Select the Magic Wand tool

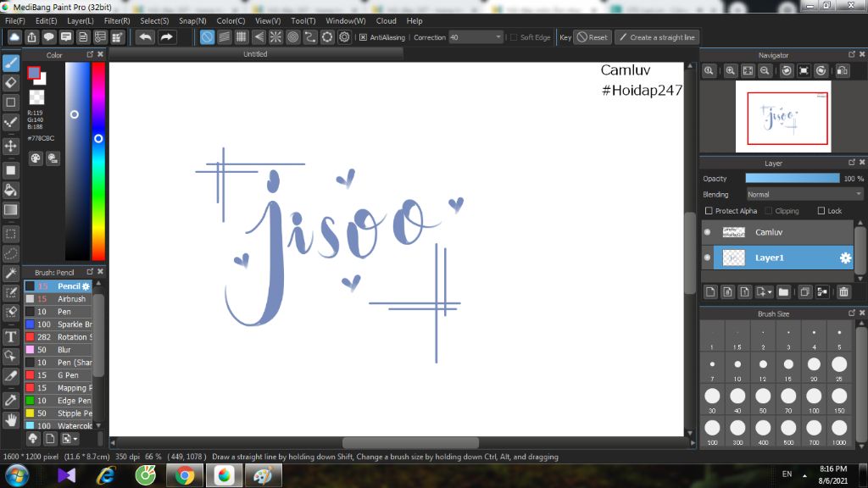click(x=10, y=274)
